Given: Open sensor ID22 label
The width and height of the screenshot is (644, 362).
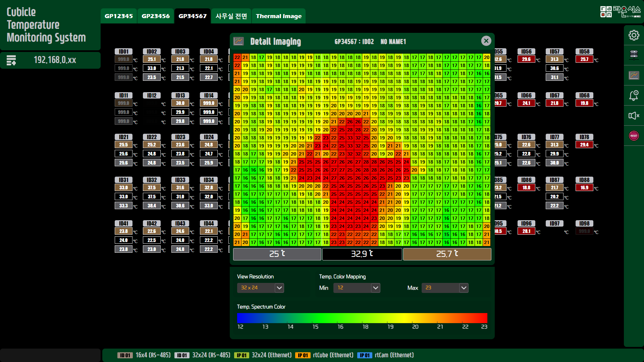Looking at the screenshot, I should point(152,137).
